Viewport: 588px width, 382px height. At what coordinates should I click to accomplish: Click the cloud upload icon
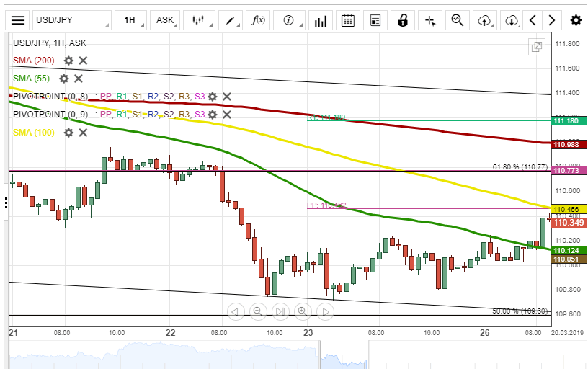coord(485,20)
